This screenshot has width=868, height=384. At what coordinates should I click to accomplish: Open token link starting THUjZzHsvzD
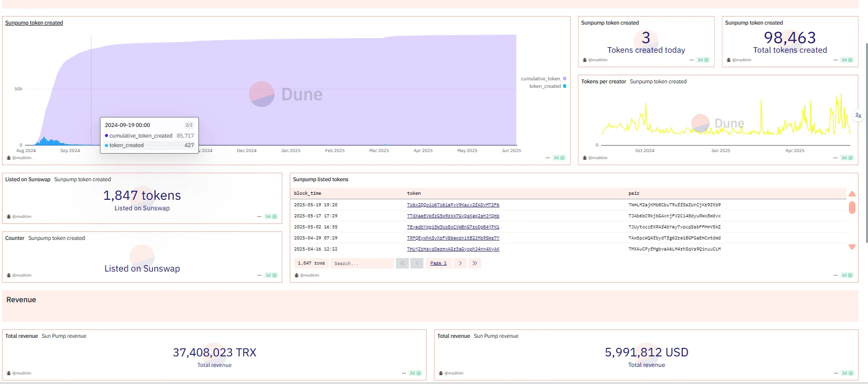click(x=453, y=249)
